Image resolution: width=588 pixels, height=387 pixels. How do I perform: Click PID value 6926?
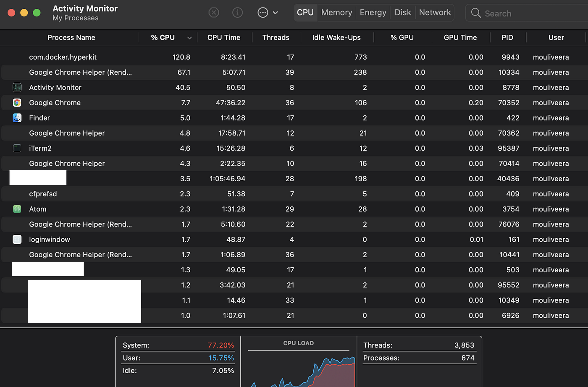coord(510,315)
